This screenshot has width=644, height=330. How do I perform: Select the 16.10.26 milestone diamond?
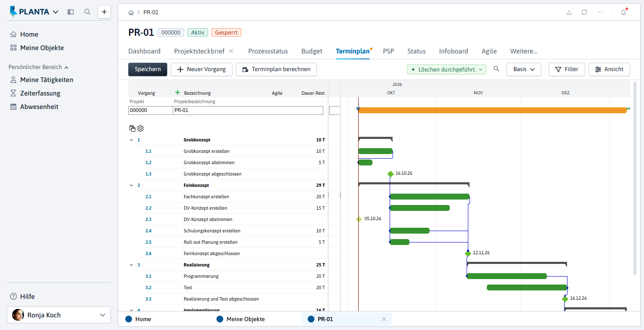click(x=391, y=174)
